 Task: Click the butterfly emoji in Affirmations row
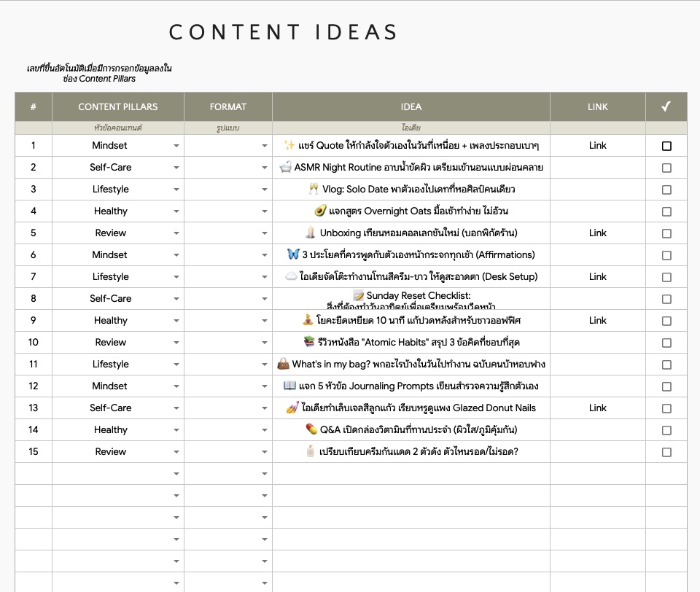coord(293,254)
